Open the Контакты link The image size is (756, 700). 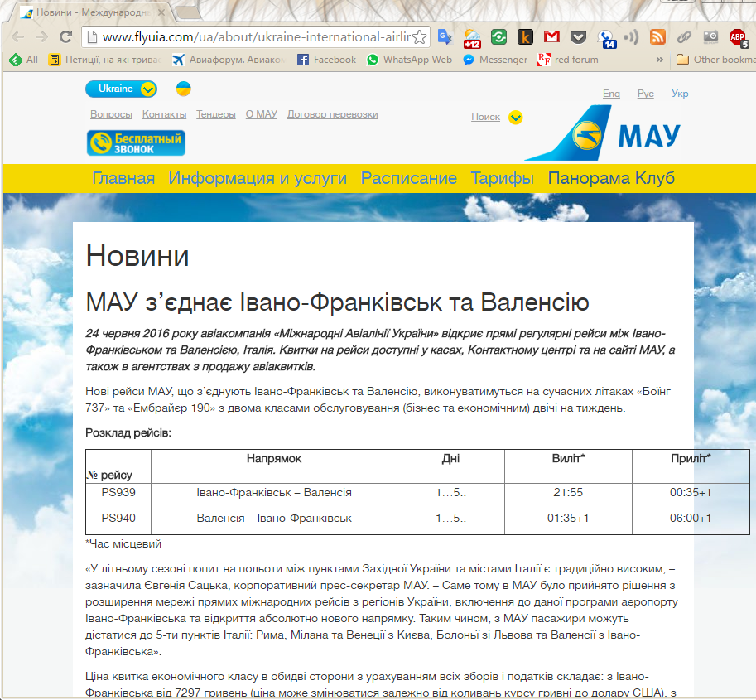pos(164,114)
